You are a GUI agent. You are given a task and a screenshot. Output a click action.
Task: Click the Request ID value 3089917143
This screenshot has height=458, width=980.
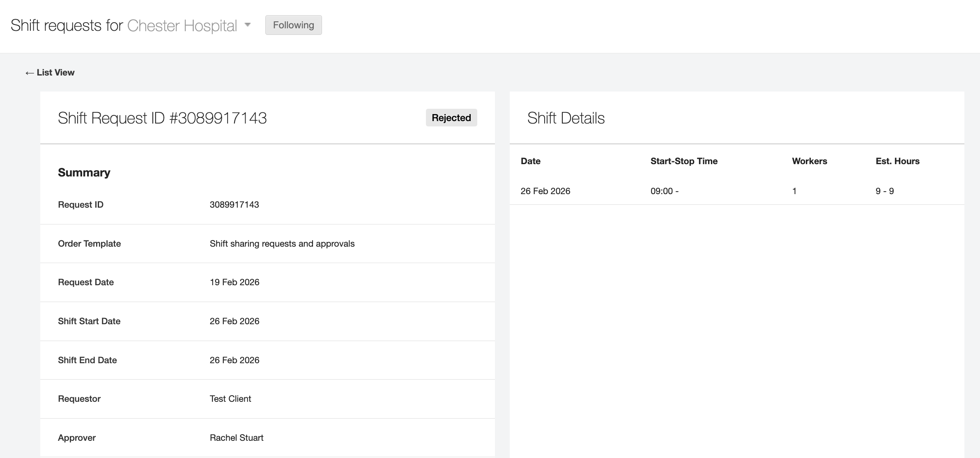tap(234, 204)
